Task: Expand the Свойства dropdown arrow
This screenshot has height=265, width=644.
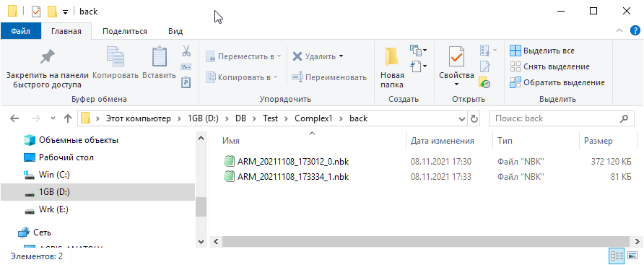Action: (456, 84)
